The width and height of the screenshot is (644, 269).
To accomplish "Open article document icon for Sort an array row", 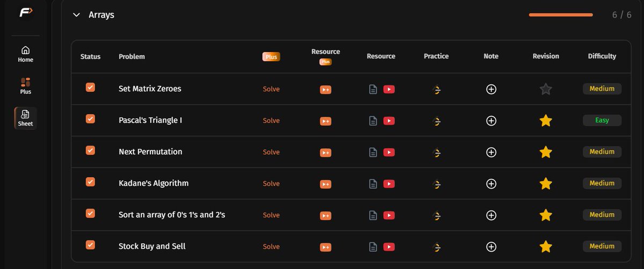I will tap(373, 215).
